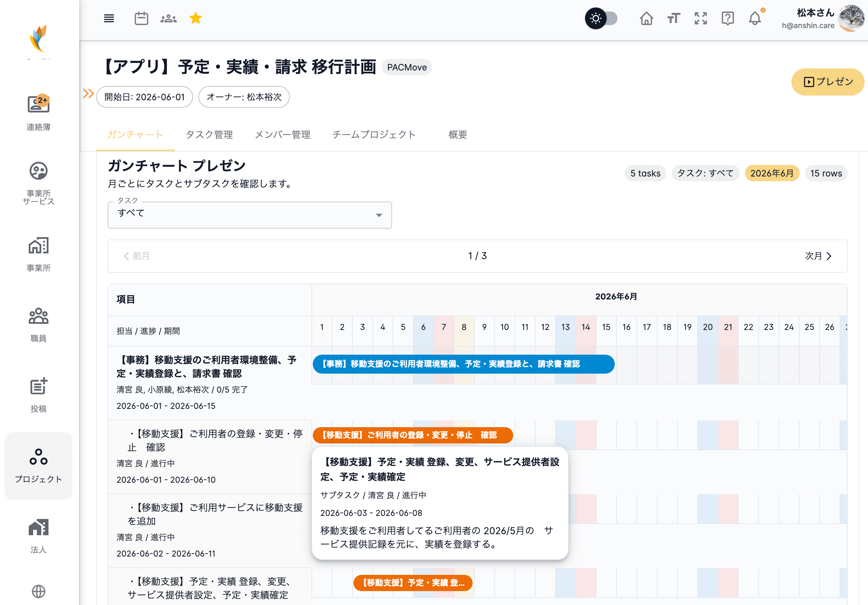The height and width of the screenshot is (605, 868).
Task: Switch to the ガンチャート tab
Action: tap(135, 134)
